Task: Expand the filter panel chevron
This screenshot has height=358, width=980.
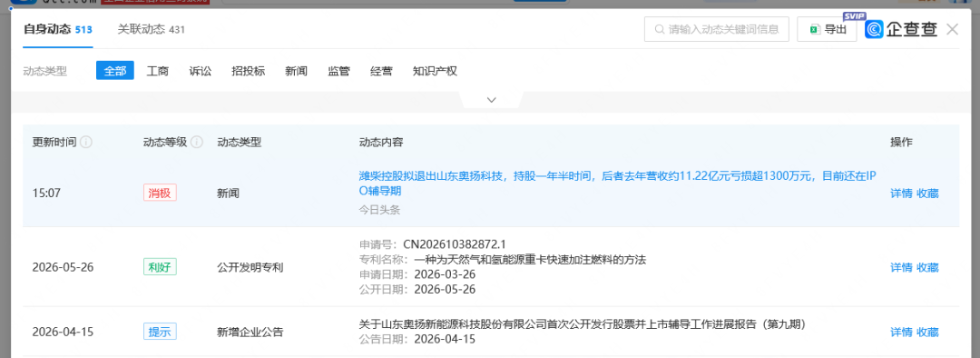Action: click(491, 100)
